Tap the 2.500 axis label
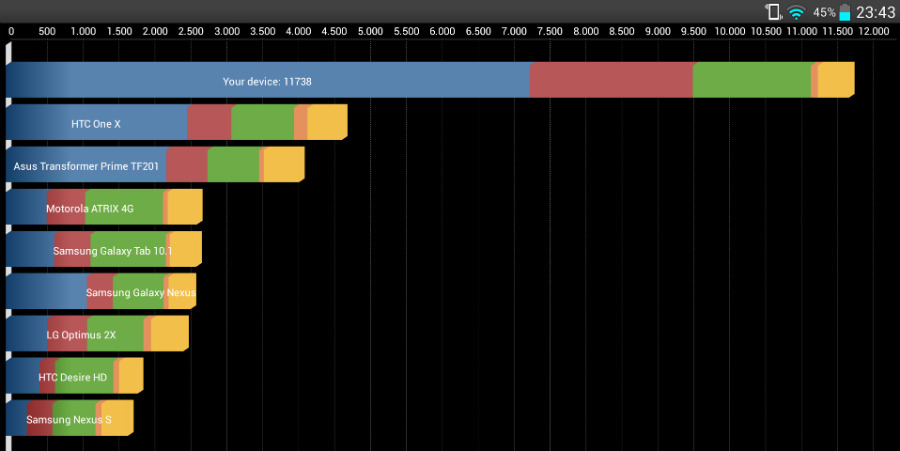The image size is (900, 451). tap(191, 31)
